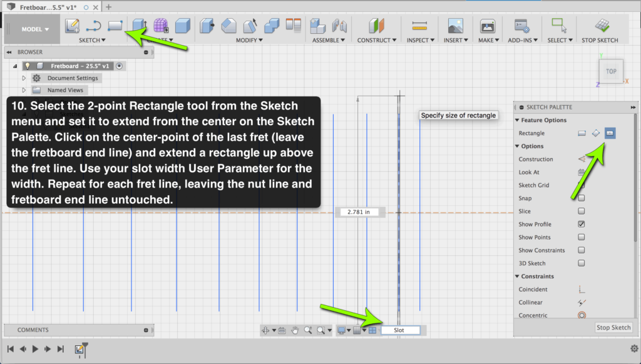Image resolution: width=641 pixels, height=364 pixels.
Task: Click the Play button in timeline
Action: tap(35, 349)
